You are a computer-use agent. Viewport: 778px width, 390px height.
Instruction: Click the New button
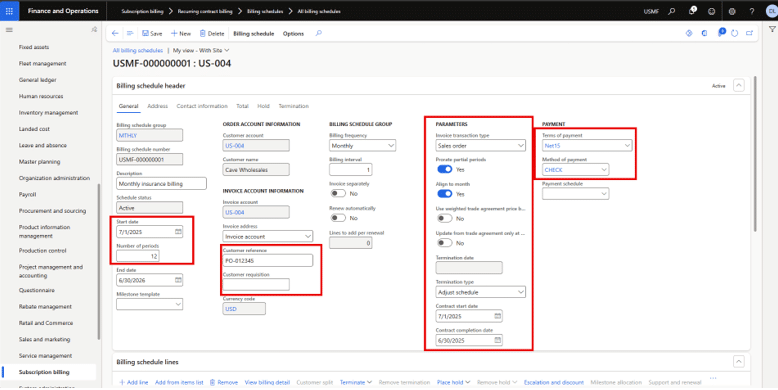(x=181, y=34)
